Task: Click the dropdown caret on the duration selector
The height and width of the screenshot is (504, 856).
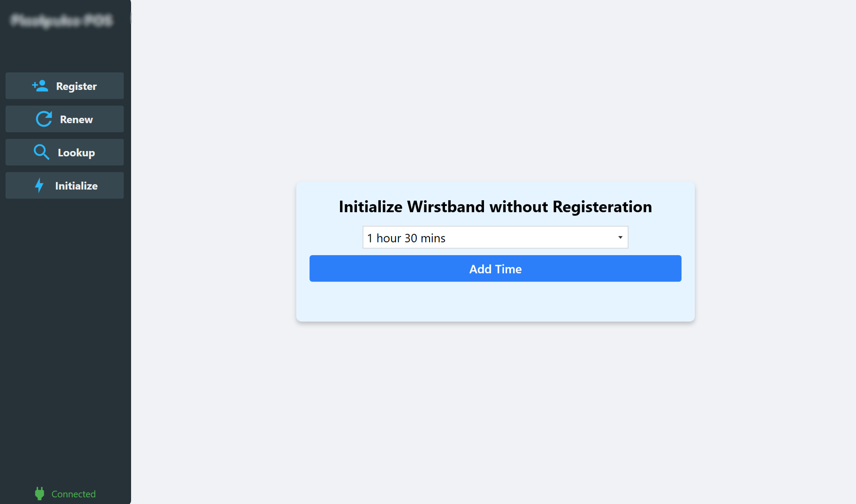Action: coord(620,237)
